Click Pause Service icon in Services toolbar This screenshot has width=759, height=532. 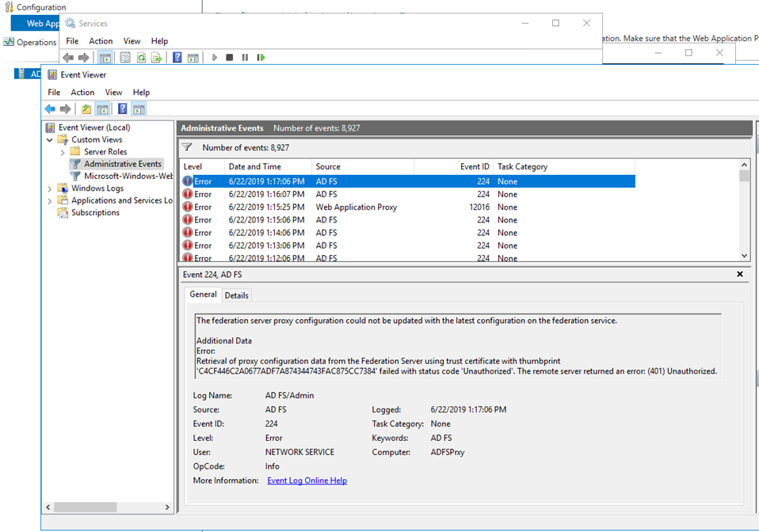pyautogui.click(x=245, y=58)
